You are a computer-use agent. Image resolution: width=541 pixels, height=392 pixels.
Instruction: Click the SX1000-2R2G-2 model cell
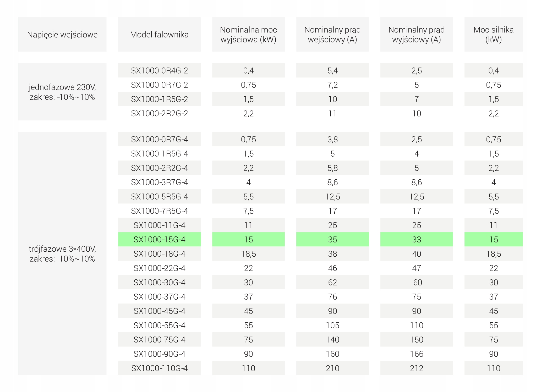159,113
